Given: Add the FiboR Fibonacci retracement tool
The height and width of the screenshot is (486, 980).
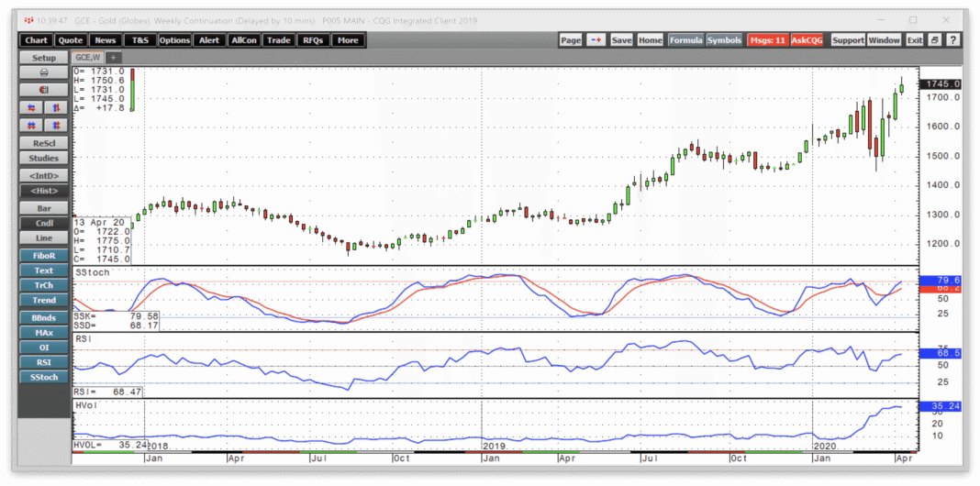Looking at the screenshot, I should tap(44, 256).
